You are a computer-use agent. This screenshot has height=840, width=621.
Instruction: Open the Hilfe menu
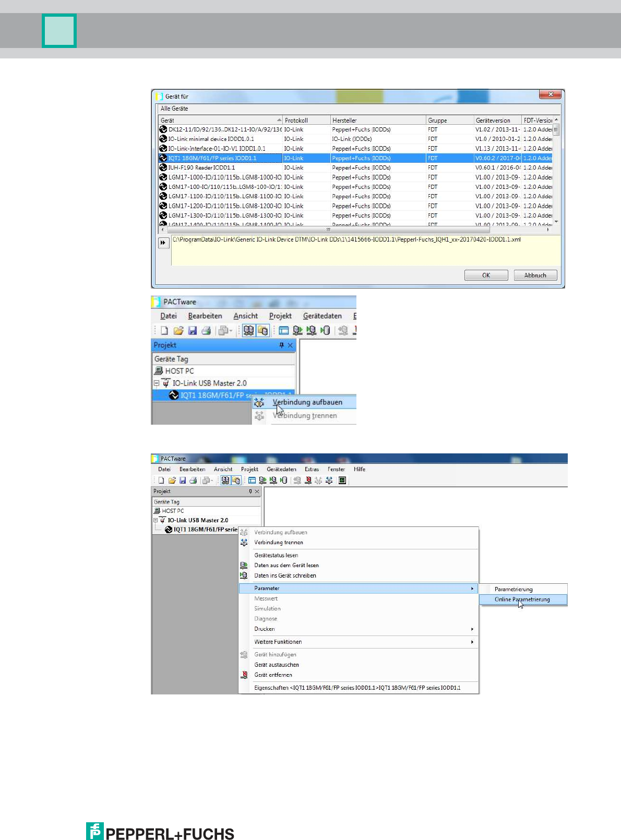(360, 469)
